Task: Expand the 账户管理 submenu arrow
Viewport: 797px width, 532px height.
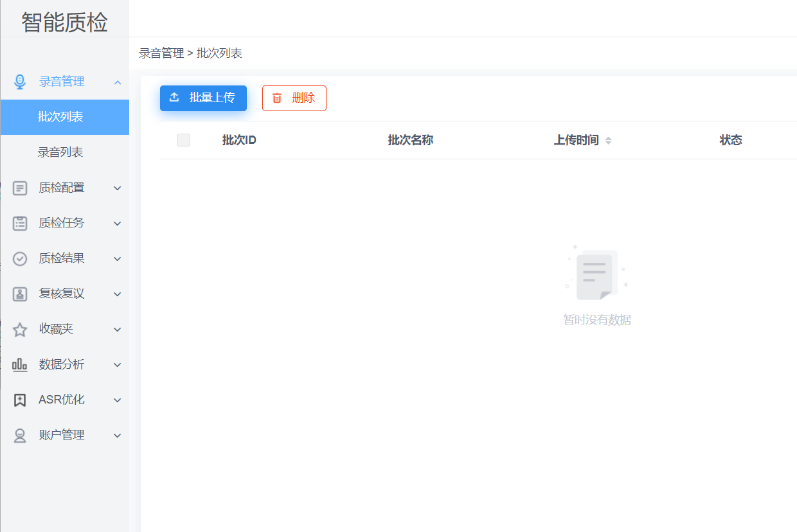Action: (118, 436)
